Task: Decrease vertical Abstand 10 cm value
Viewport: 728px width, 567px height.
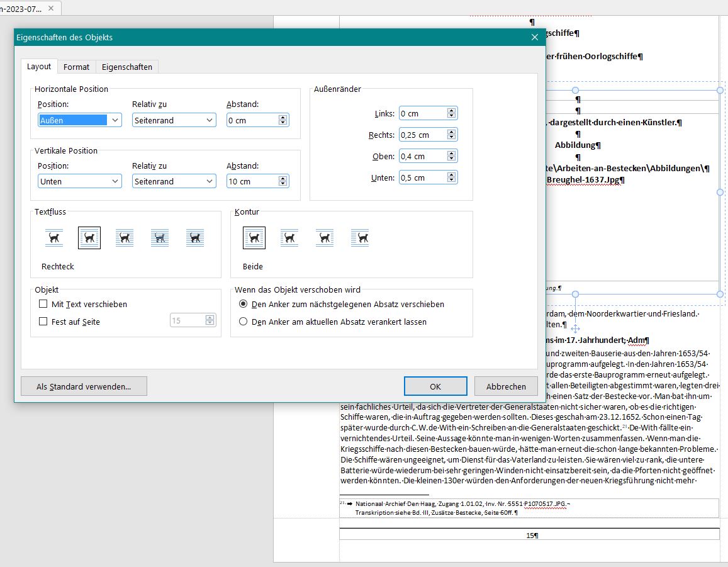Action: 283,184
